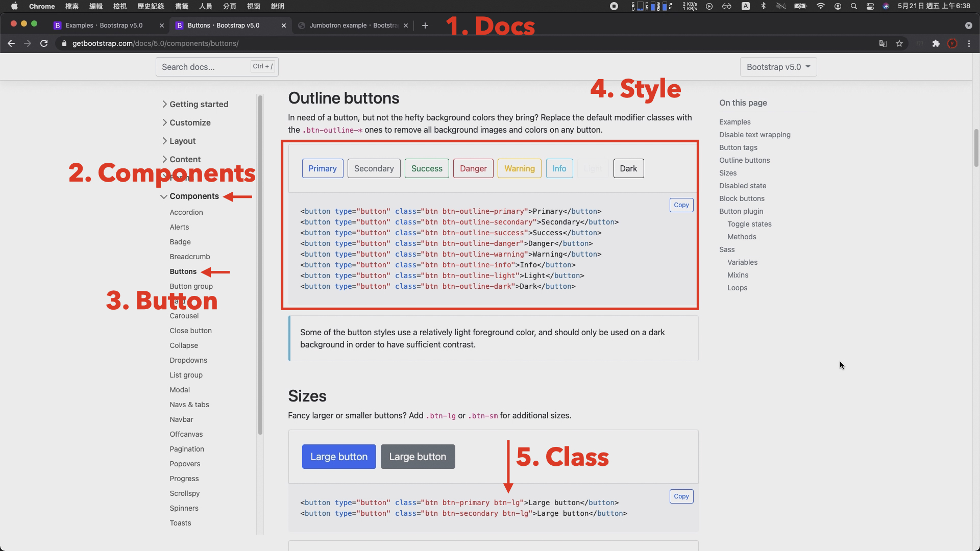
Task: Open the tab search dropdown arrow in Chrome
Action: pyautogui.click(x=968, y=26)
